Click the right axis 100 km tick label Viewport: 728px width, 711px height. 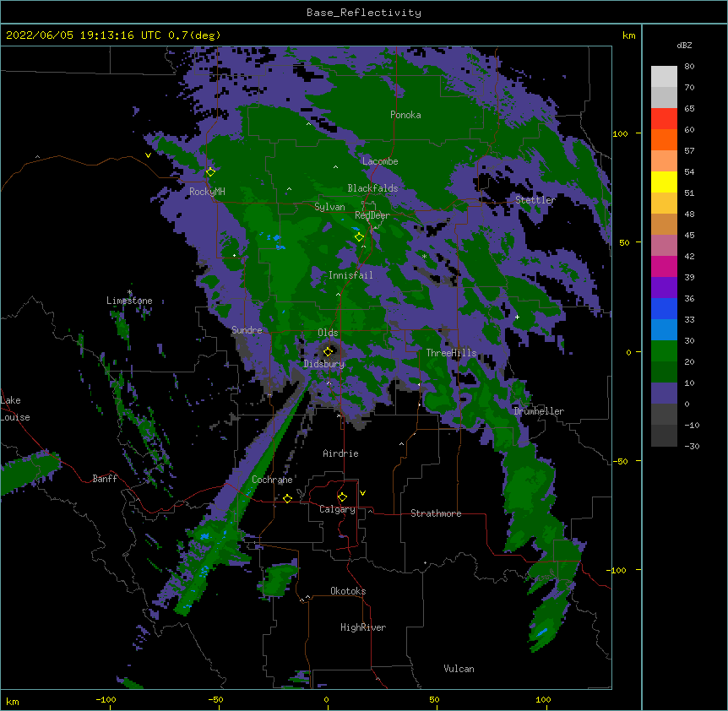(x=620, y=133)
